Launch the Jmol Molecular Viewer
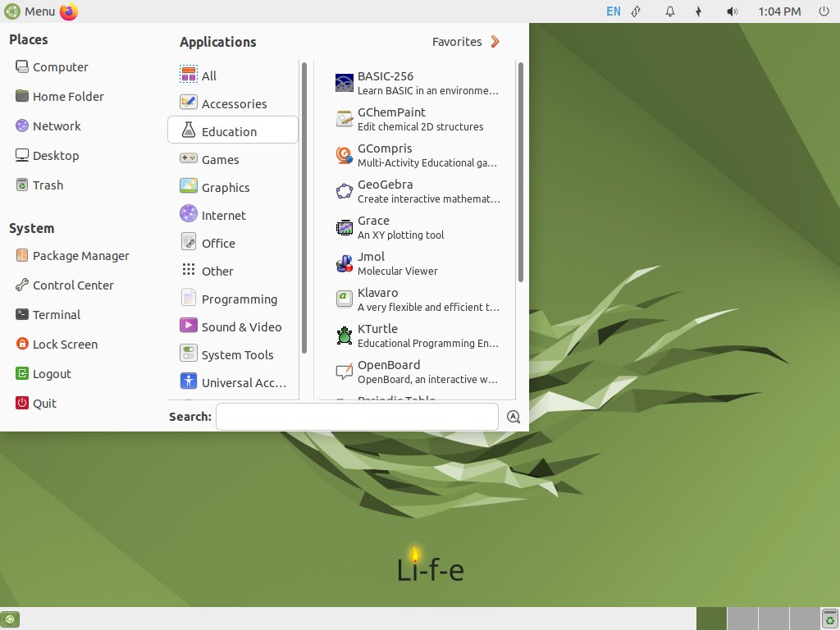The width and height of the screenshot is (840, 630). [371, 263]
